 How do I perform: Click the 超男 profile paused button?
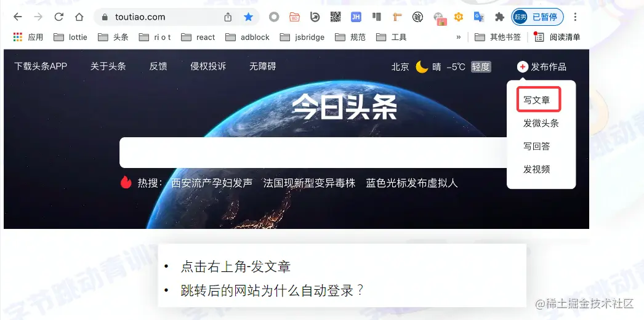(537, 17)
